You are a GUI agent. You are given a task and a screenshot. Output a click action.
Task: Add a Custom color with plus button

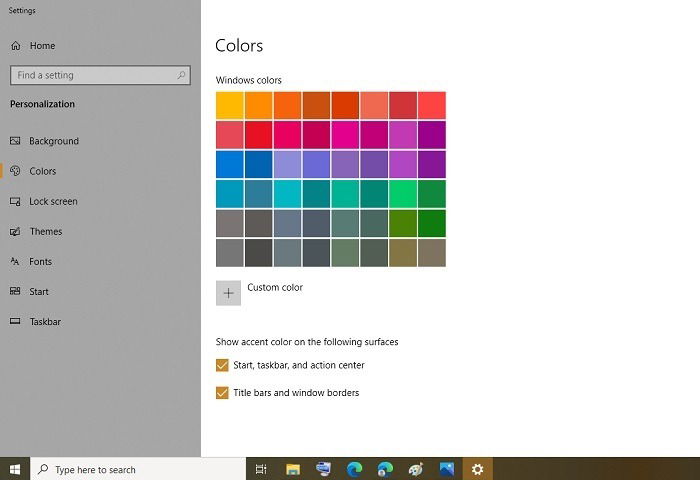pos(228,293)
